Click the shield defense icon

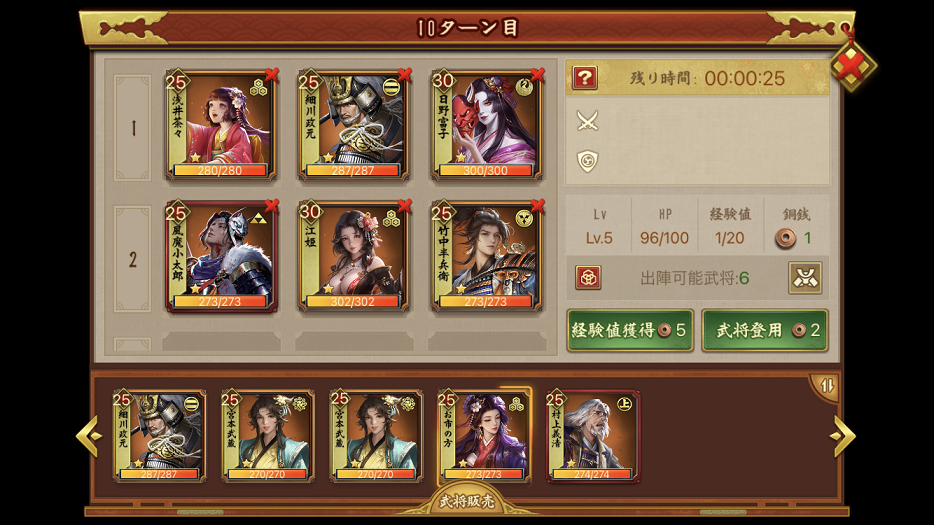[x=587, y=161]
